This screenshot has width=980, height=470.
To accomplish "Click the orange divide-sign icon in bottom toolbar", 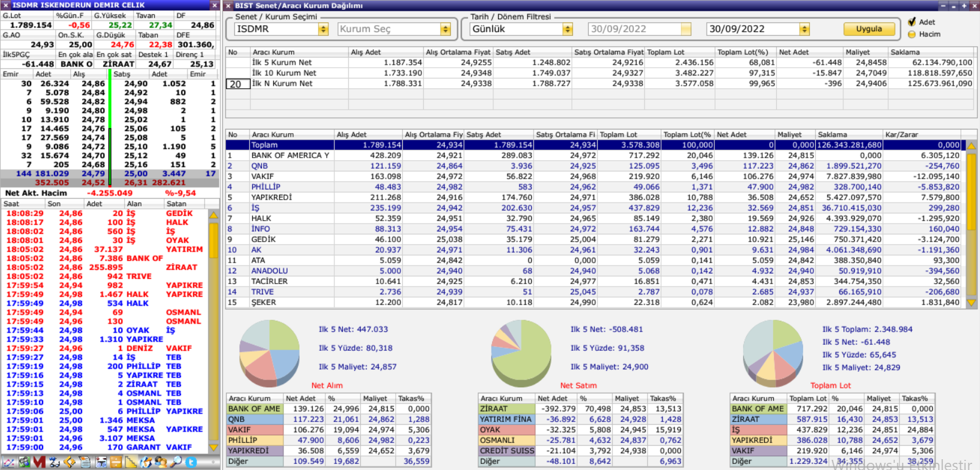I will pos(116,462).
